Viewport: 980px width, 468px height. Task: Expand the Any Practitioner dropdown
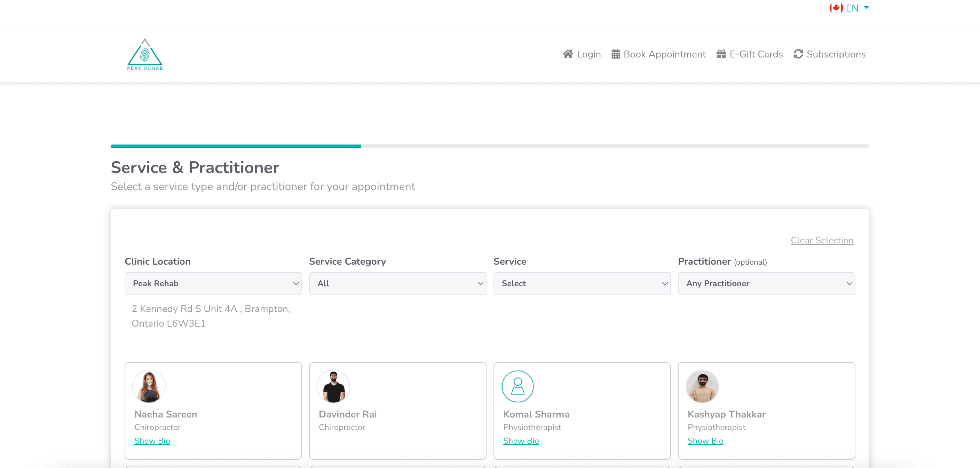tap(766, 283)
